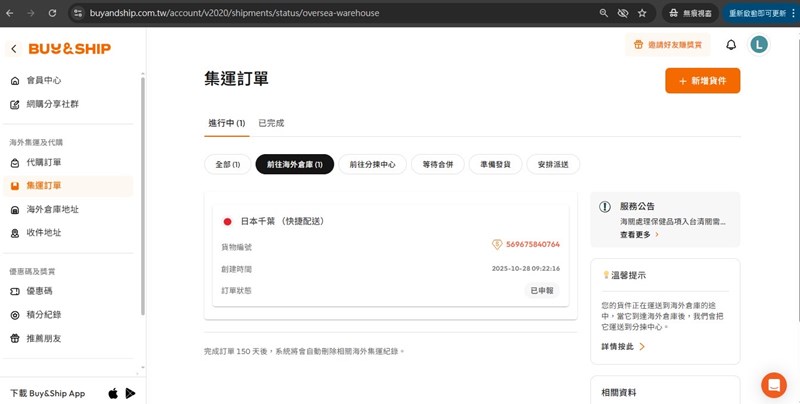Open 會員中心 in sidebar
The height and width of the screenshot is (404, 800).
coord(43,80)
